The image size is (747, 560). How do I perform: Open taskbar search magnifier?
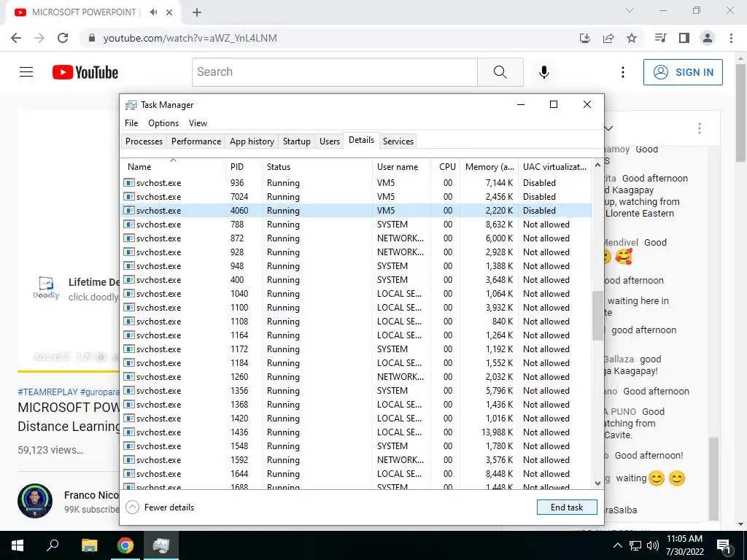pos(53,545)
